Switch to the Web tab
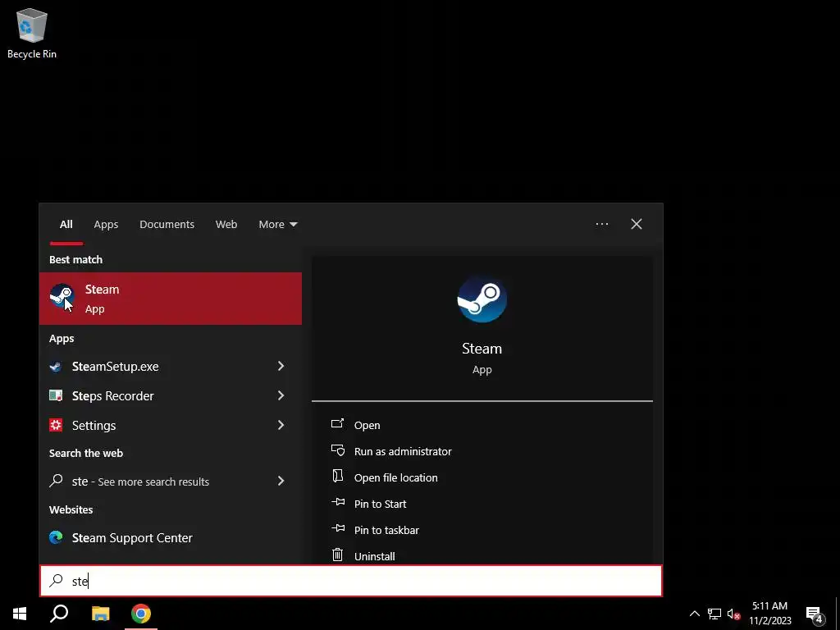 (226, 225)
